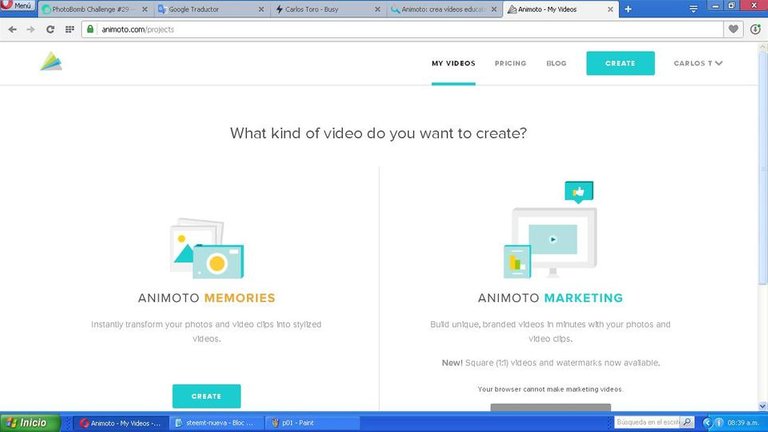
Task: Switch to Google Traductor tab
Action: (x=212, y=9)
